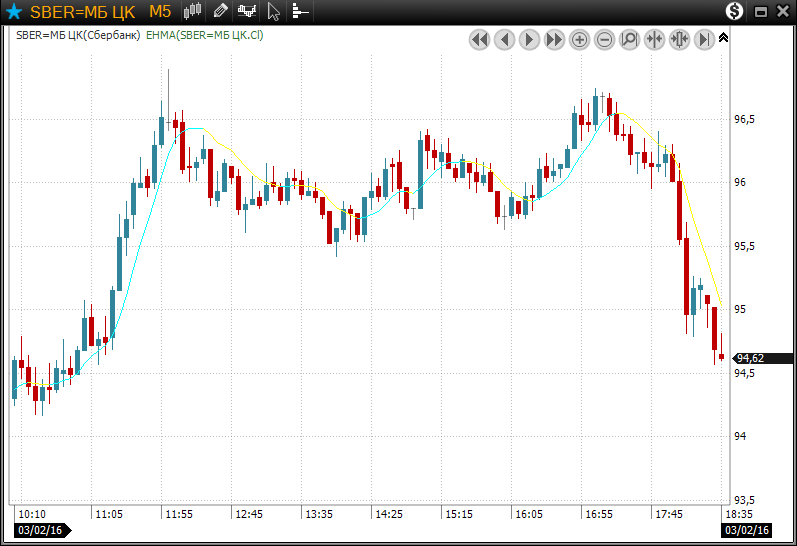Change the M5 timeframe setting
Screen dimensions: 797x546
point(160,12)
